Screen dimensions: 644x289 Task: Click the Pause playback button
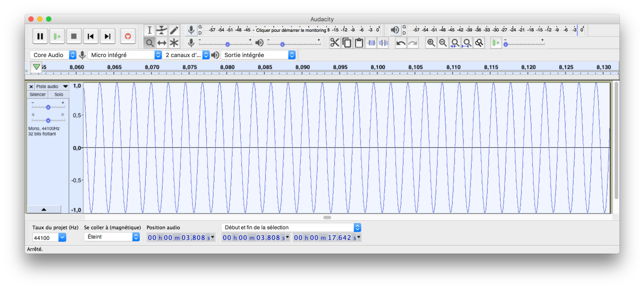point(40,36)
